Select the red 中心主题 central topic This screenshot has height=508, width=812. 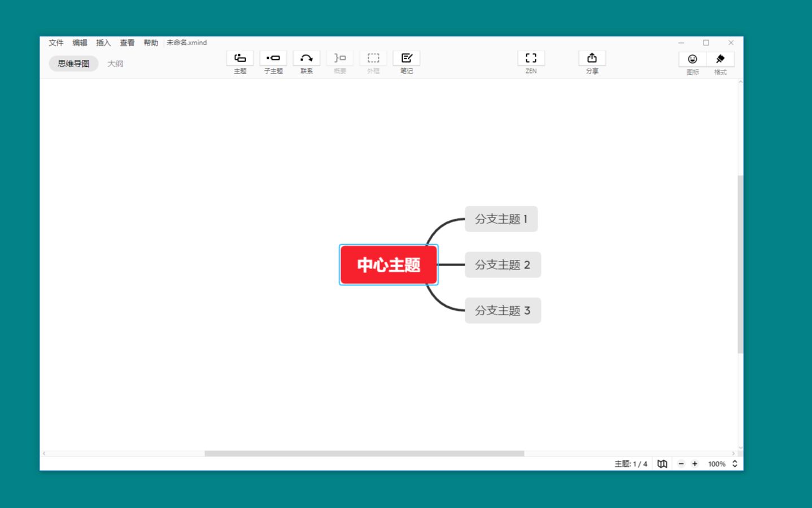coord(388,265)
